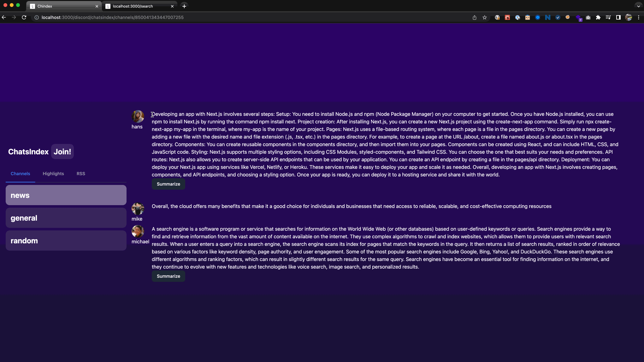Open the share page icon
The height and width of the screenshot is (362, 644).
point(475,18)
